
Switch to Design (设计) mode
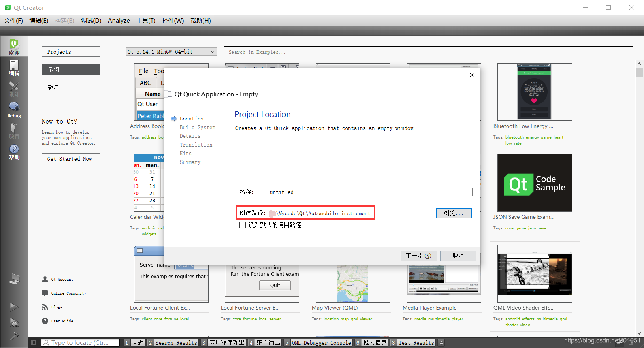pyautogui.click(x=14, y=89)
